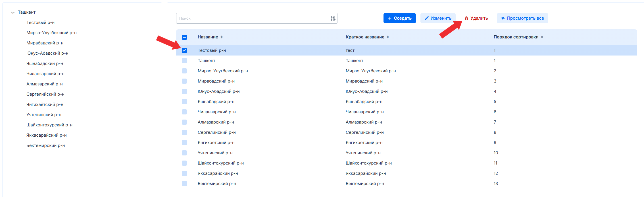Click the Алмазарский р-н table row name
Screen dimensions: 644x197
click(216, 122)
